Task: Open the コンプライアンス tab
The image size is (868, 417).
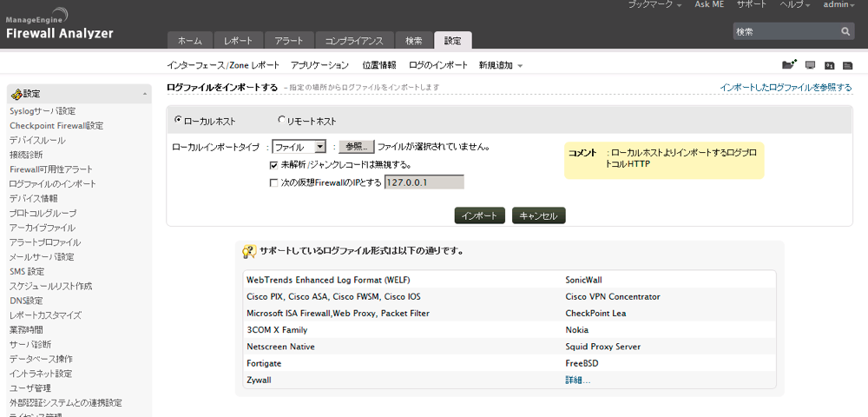Action: tap(352, 41)
